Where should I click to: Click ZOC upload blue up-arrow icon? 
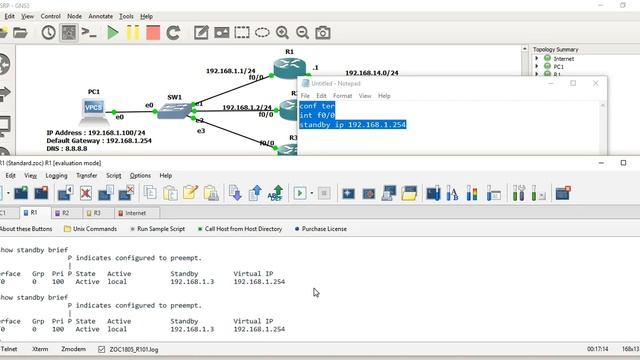255,193
